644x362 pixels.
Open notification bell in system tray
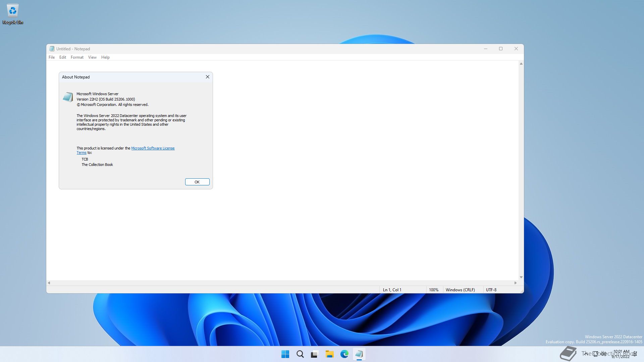point(635,354)
